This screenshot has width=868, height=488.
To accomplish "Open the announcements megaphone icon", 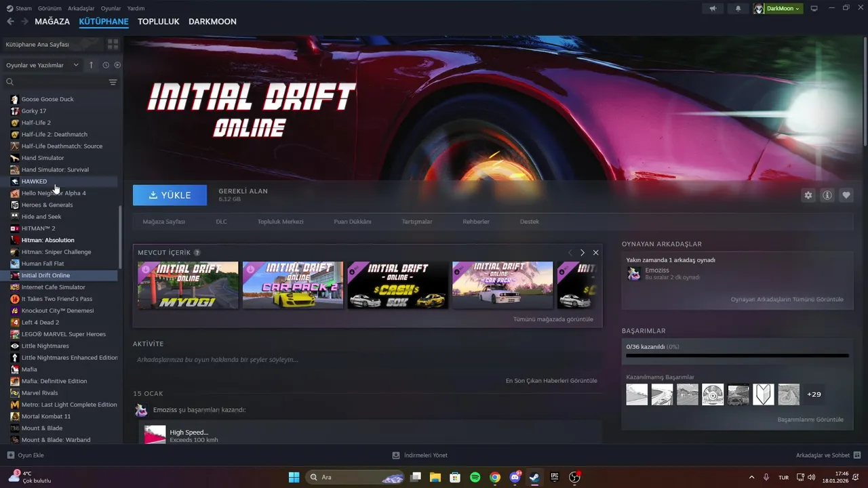I will (x=712, y=9).
